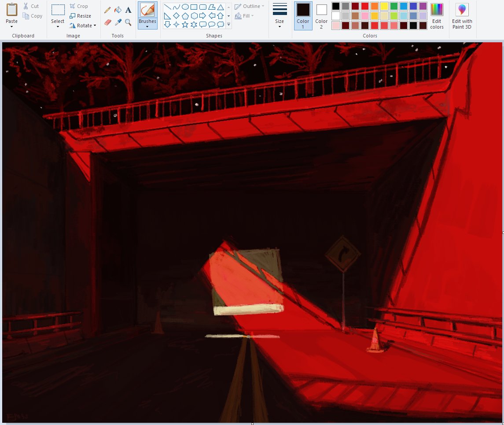This screenshot has width=504, height=425.
Task: Go to next row of shapes
Action: [228, 16]
